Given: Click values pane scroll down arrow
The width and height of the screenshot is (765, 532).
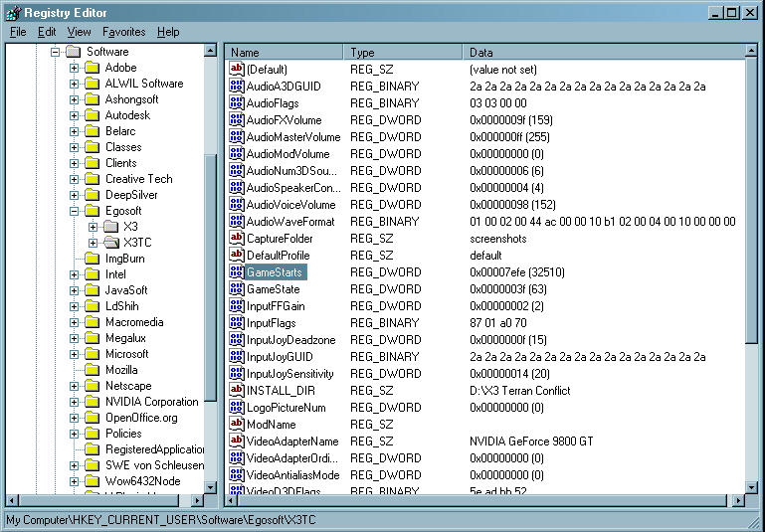Looking at the screenshot, I should [751, 486].
